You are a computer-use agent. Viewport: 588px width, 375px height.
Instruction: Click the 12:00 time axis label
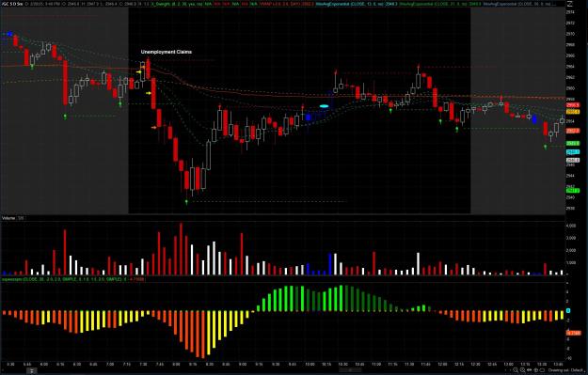[x=442, y=364]
